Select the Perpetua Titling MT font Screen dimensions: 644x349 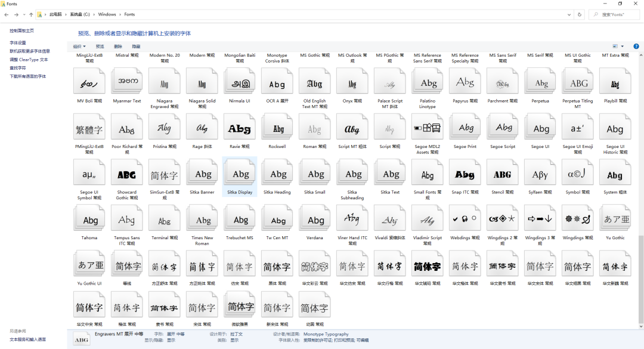[577, 82]
